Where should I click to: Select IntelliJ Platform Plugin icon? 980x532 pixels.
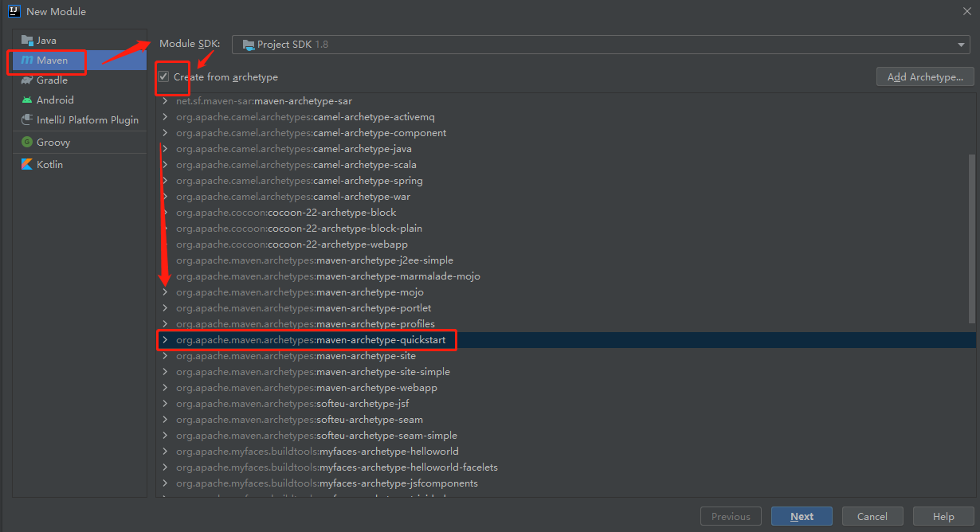[x=27, y=119]
